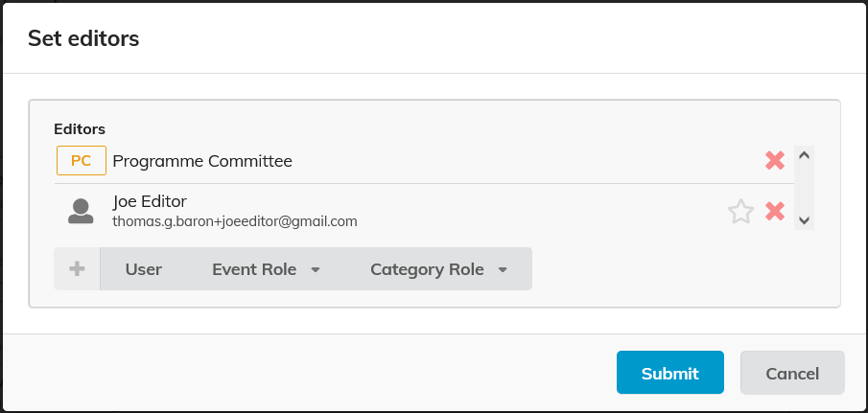Click the plus add icon
The width and height of the screenshot is (868, 413).
pyautogui.click(x=77, y=269)
